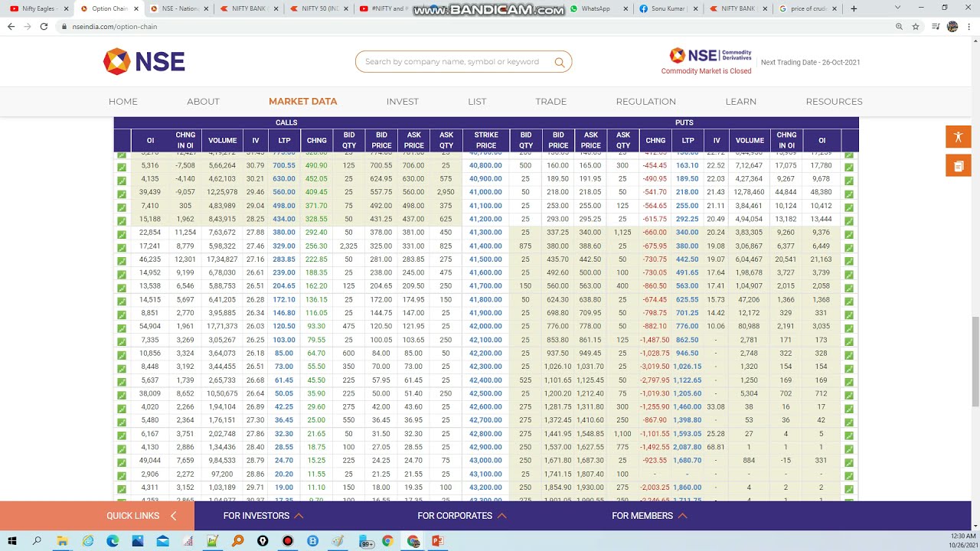Open the TRADE menu item
This screenshot has height=551, width=980.
pyautogui.click(x=551, y=101)
